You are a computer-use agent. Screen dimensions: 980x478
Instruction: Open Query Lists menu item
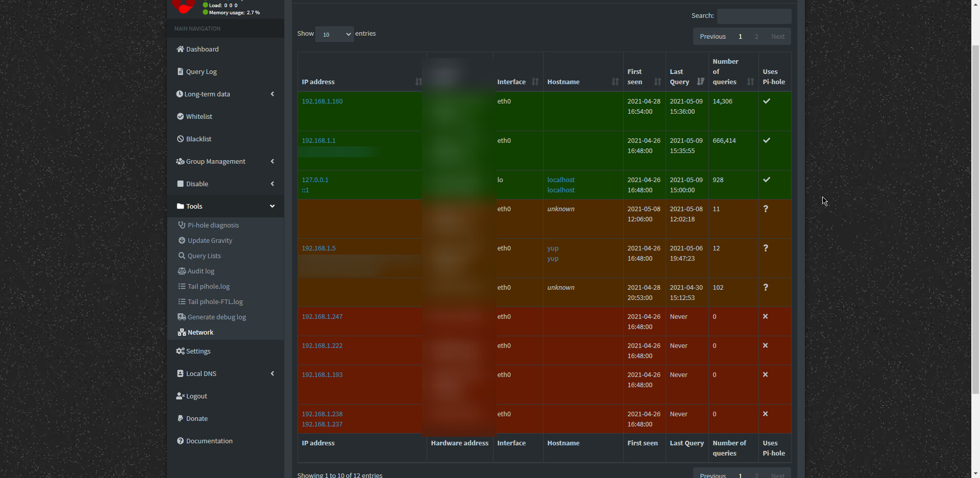tap(226, 256)
